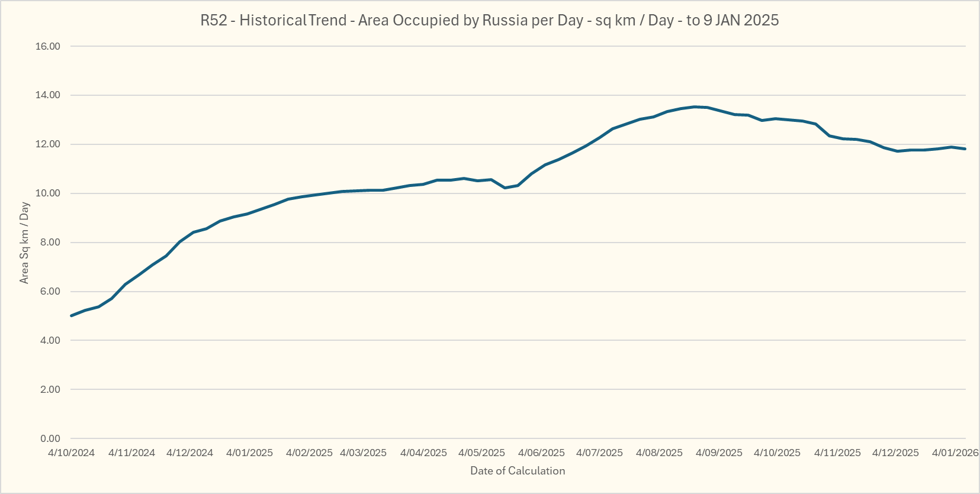Select the 2.00 y-axis tick label
Image resolution: width=980 pixels, height=494 pixels.
[50, 389]
